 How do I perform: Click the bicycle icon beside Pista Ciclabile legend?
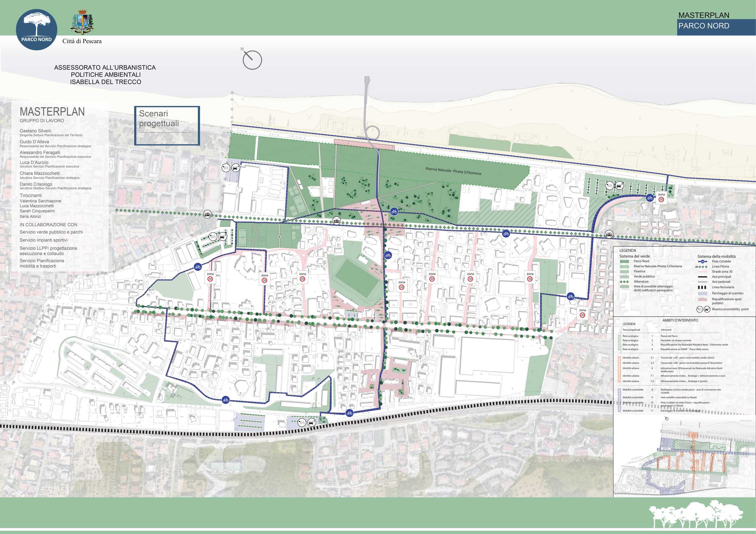click(x=703, y=261)
